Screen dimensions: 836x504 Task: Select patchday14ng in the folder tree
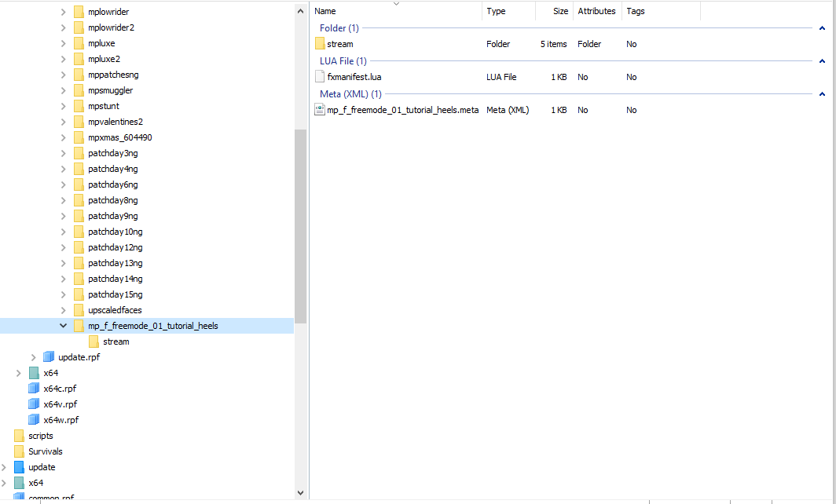[115, 279]
